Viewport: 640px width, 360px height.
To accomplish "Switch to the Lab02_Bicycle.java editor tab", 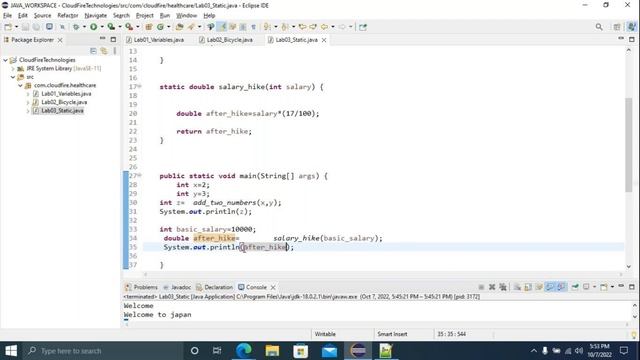I will tap(226, 40).
